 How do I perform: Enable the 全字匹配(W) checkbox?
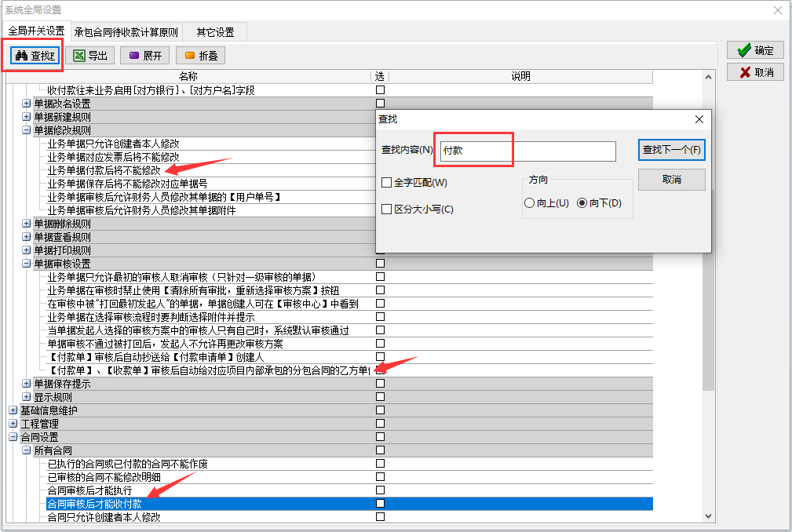click(x=386, y=183)
